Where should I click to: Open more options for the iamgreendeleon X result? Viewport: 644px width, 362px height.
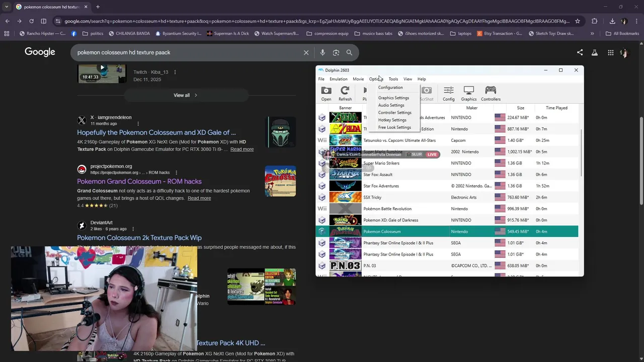[138, 124]
